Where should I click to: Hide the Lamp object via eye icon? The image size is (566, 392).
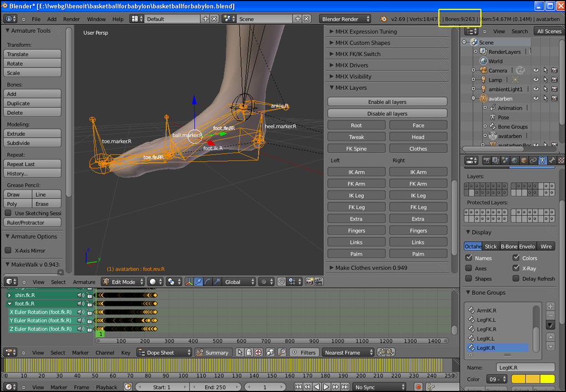click(536, 80)
